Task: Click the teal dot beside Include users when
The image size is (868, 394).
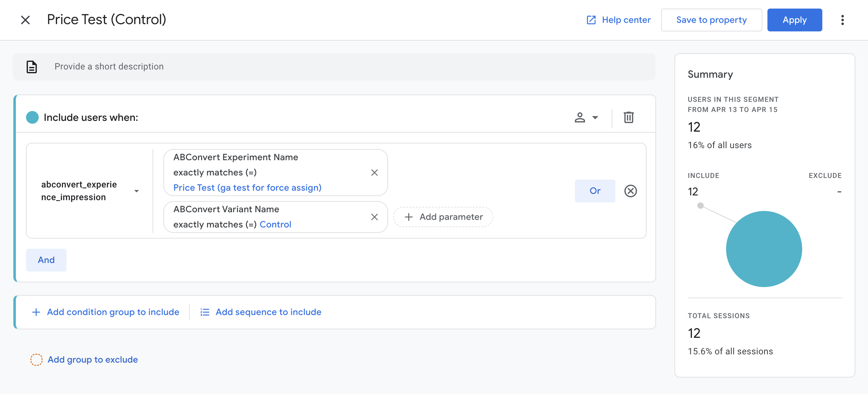Action: pyautogui.click(x=32, y=117)
